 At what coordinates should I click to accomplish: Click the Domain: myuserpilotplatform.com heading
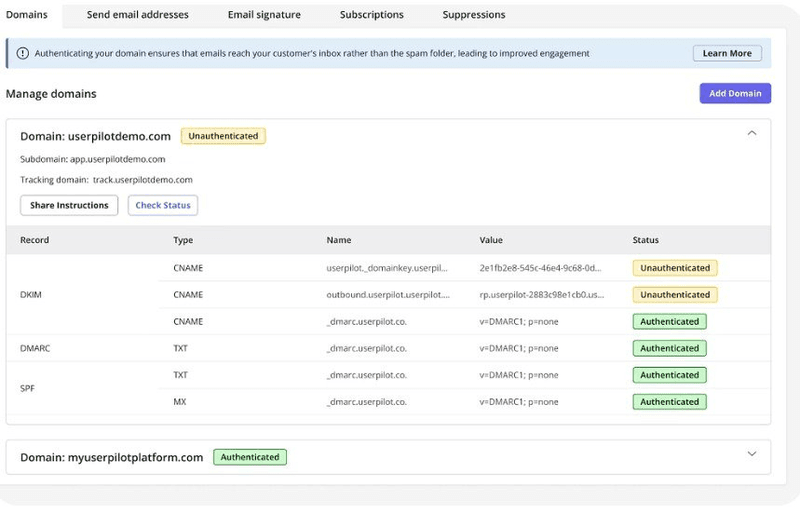[x=112, y=457]
